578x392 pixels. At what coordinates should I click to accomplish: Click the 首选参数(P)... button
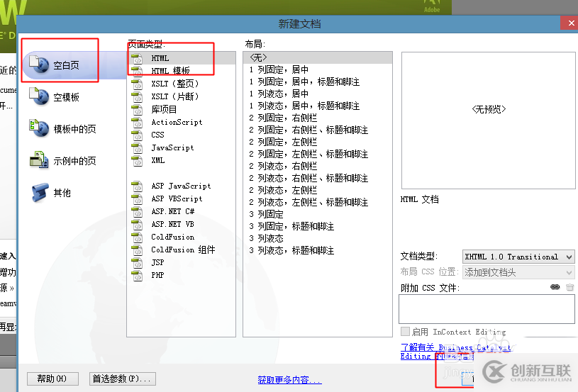pos(123,379)
